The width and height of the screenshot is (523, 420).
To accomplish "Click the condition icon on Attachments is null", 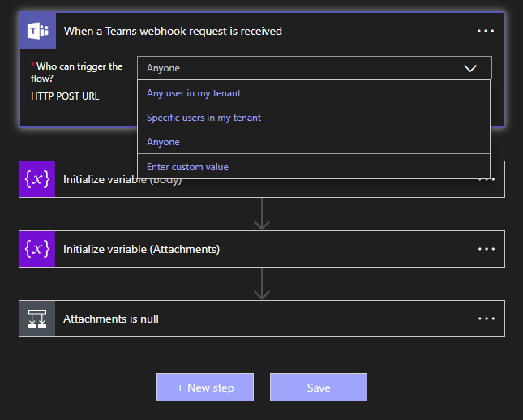I will [x=36, y=319].
